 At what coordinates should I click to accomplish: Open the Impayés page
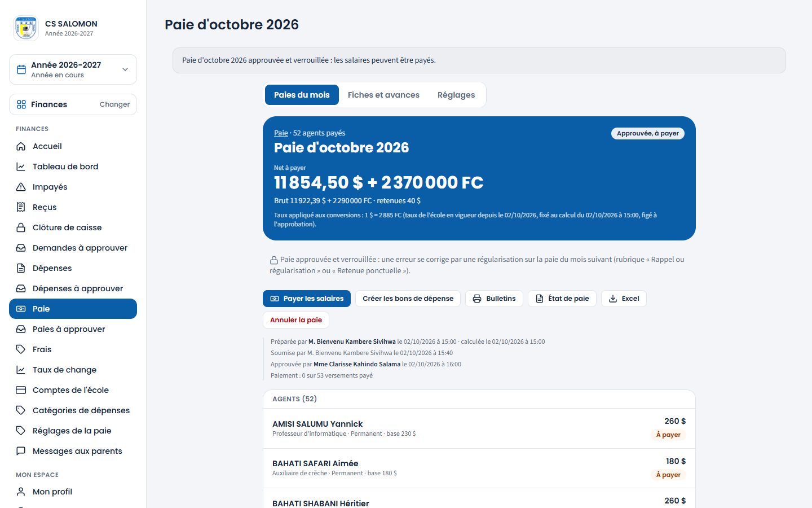click(x=73, y=187)
